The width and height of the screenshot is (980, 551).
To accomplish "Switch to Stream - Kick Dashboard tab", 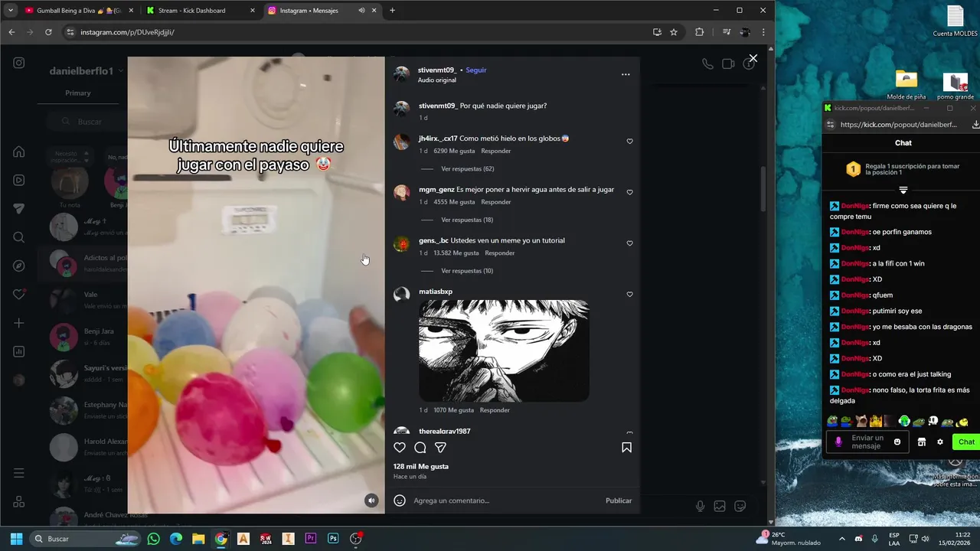I will click(x=201, y=11).
